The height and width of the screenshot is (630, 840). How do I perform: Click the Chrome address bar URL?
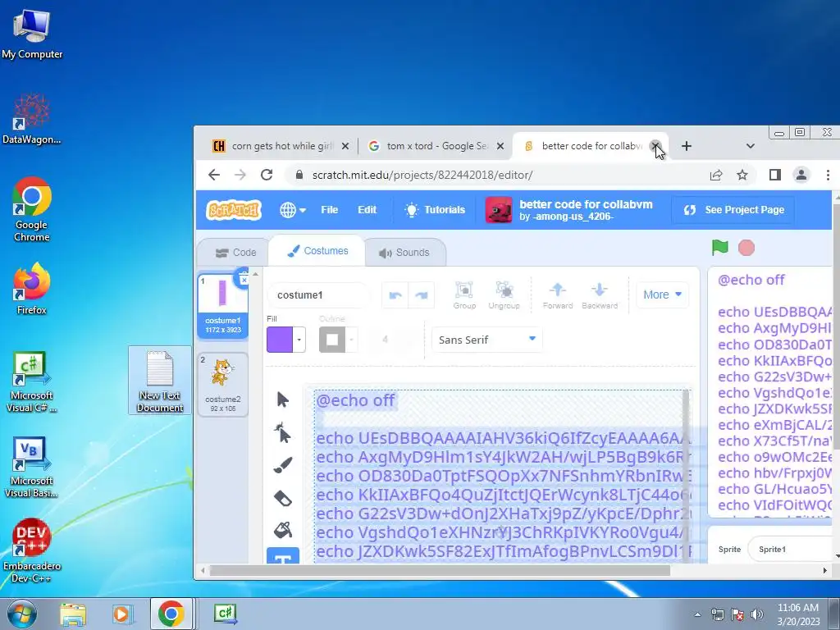click(x=422, y=175)
